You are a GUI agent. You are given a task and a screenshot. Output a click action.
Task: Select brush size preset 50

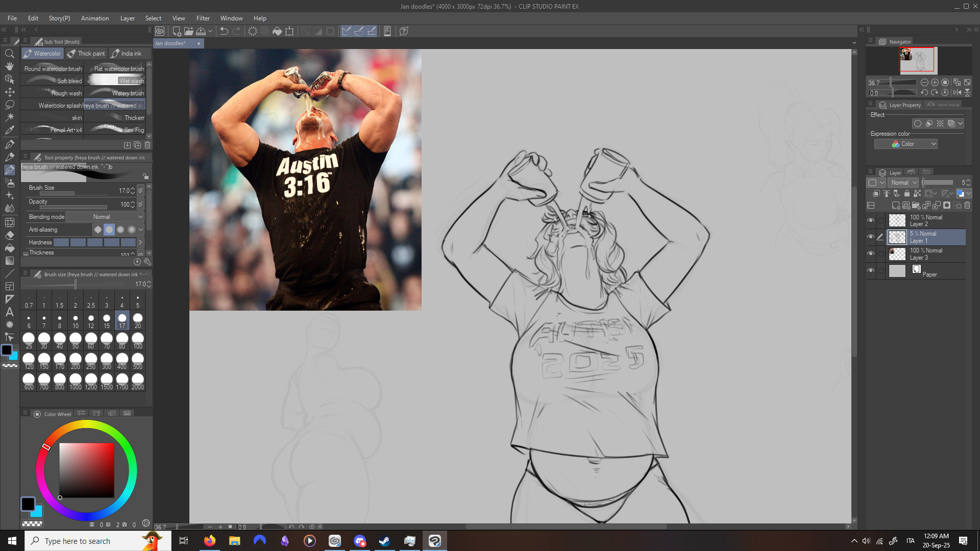coord(76,340)
